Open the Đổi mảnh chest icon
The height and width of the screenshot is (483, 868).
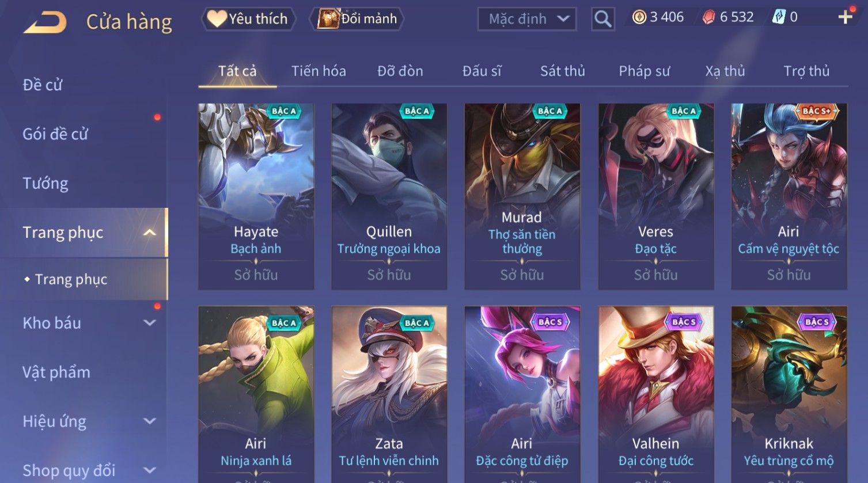point(328,18)
